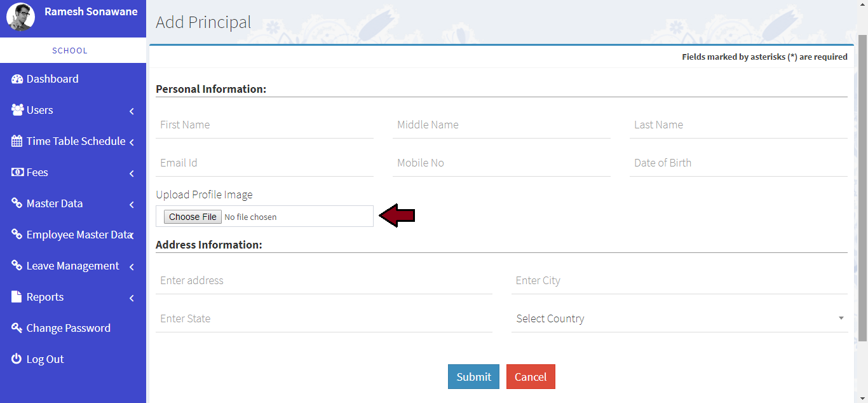Screen dimensions: 868x403
Task: Click the Date of Birth field
Action: click(738, 163)
